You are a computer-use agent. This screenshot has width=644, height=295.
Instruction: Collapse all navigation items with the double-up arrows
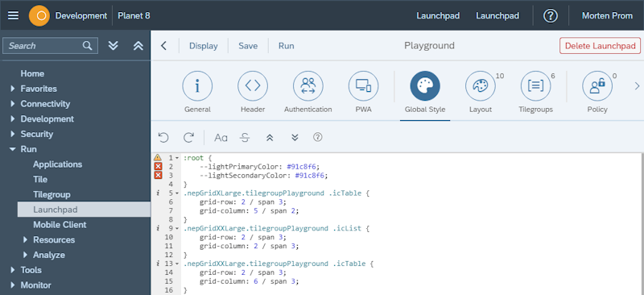coord(138,46)
